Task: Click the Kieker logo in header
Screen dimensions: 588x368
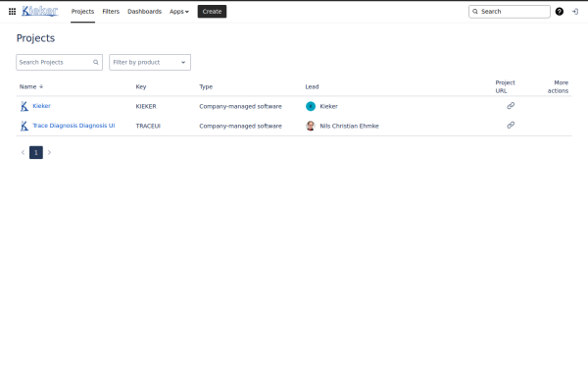Action: [x=40, y=11]
